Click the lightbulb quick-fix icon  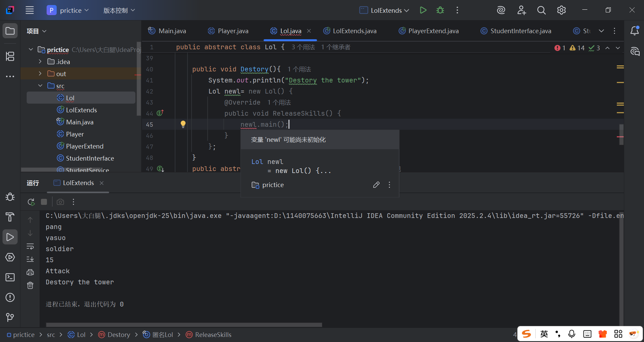[x=183, y=124]
